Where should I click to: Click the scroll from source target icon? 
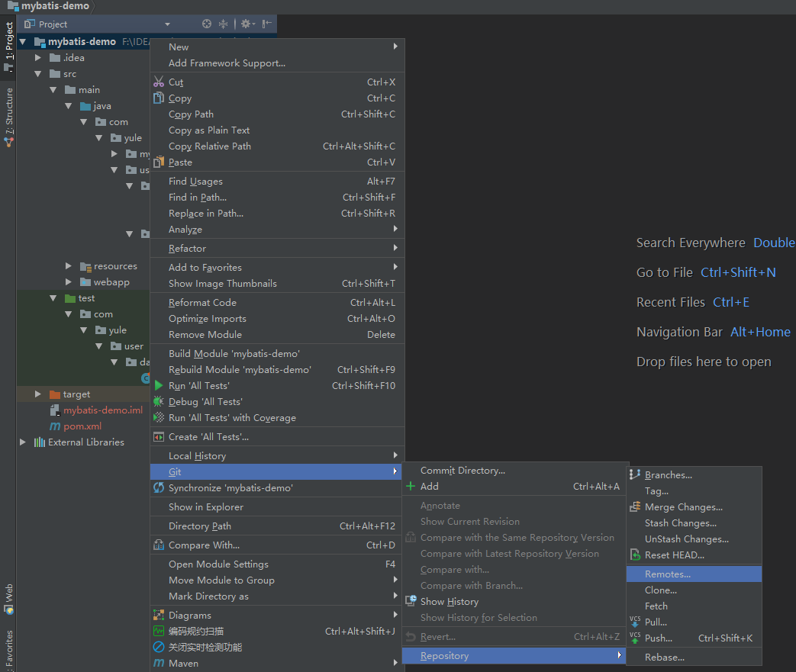click(206, 24)
